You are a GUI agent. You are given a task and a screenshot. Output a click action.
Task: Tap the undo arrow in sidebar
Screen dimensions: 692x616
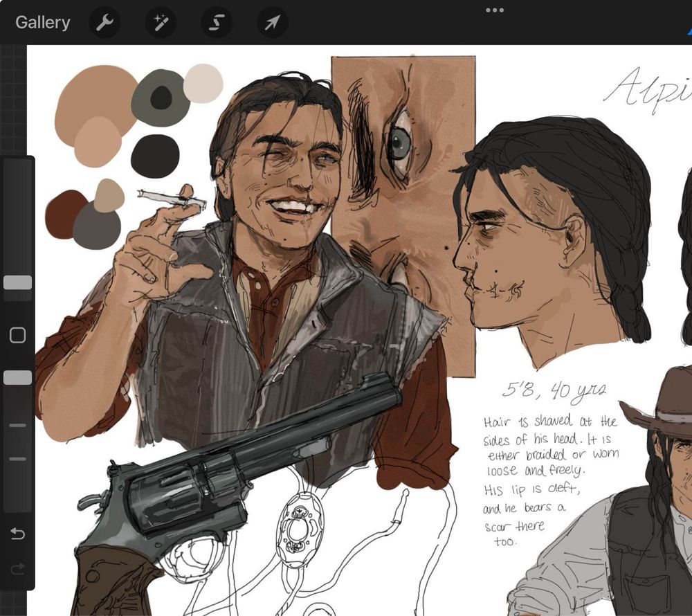click(18, 534)
